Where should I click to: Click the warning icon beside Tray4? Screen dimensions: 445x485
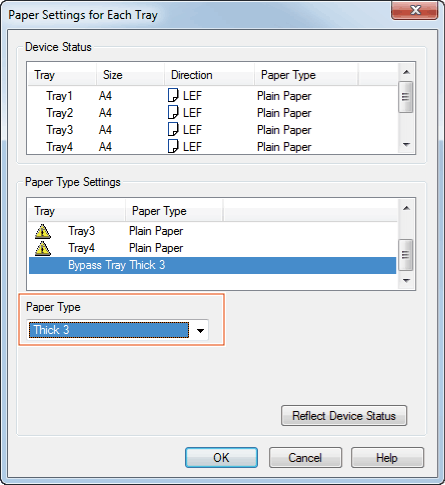click(43, 248)
